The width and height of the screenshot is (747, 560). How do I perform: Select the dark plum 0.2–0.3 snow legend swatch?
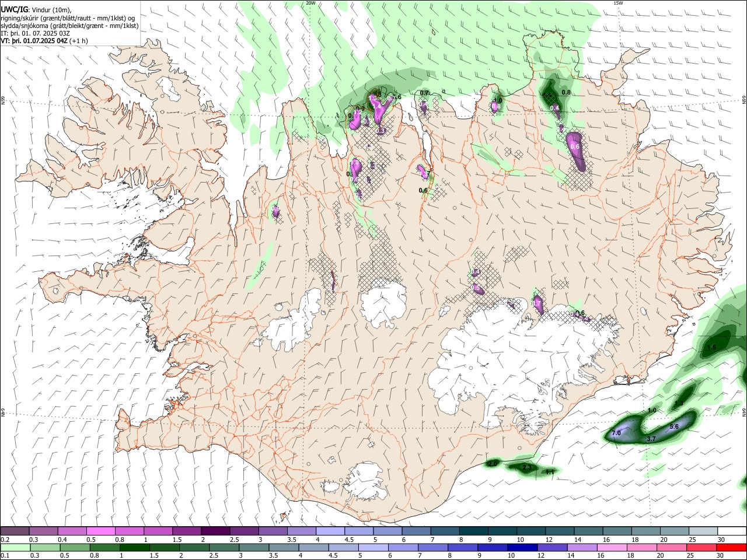click(15, 531)
